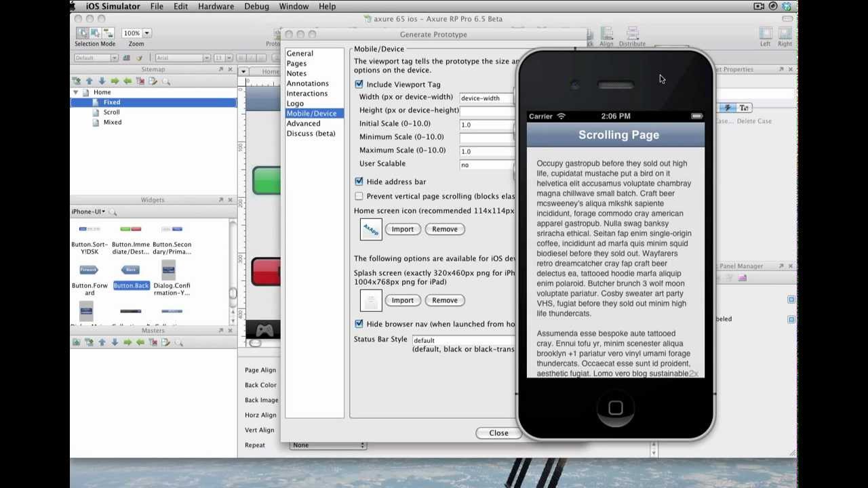Screen dimensions: 868x488
Task: Select the Mixed page in Sitemap
Action: pos(113,122)
